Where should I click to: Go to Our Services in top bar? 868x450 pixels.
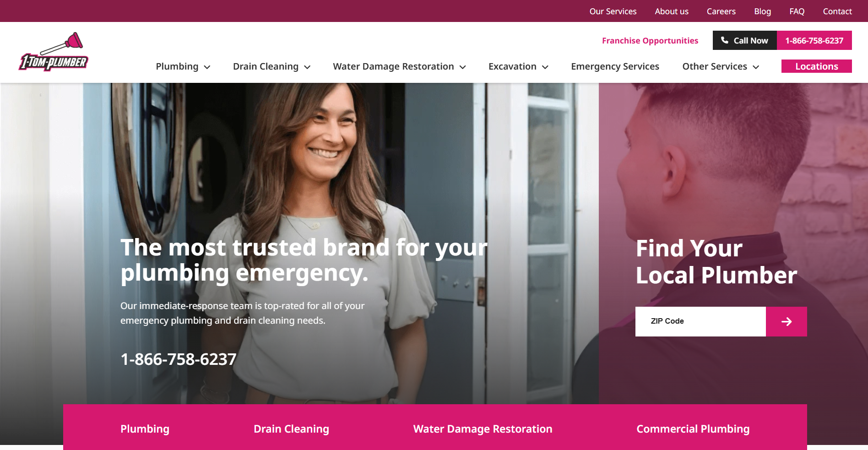[x=613, y=11]
